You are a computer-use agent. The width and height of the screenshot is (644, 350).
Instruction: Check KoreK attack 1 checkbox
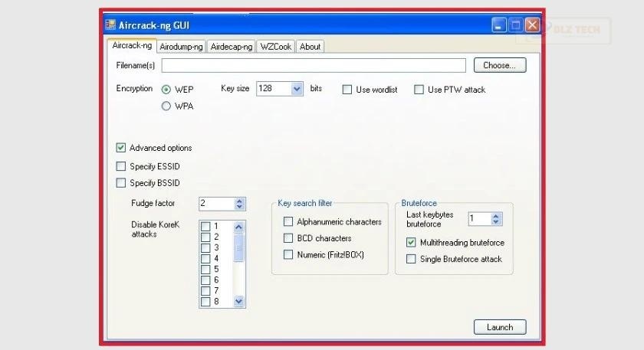pyautogui.click(x=205, y=227)
